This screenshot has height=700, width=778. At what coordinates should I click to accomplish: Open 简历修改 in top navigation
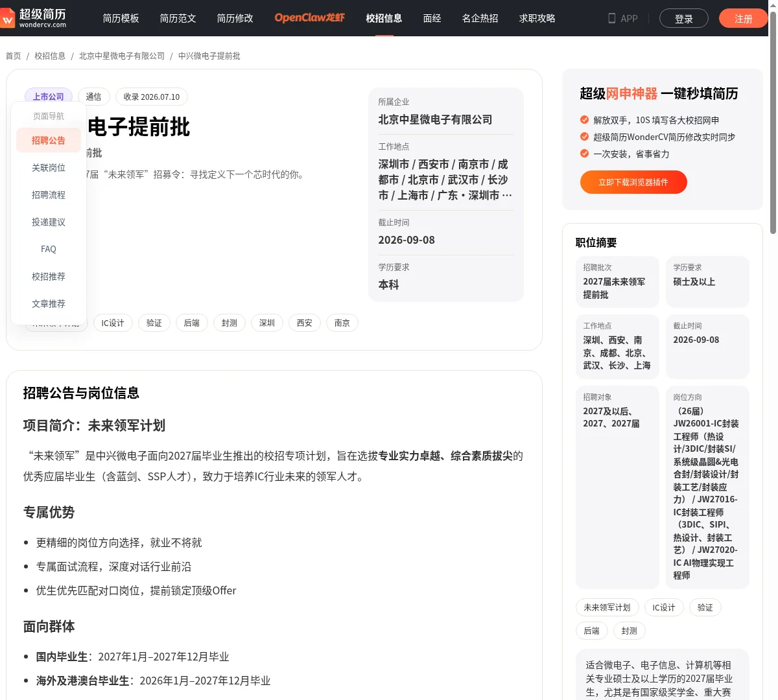click(x=235, y=18)
